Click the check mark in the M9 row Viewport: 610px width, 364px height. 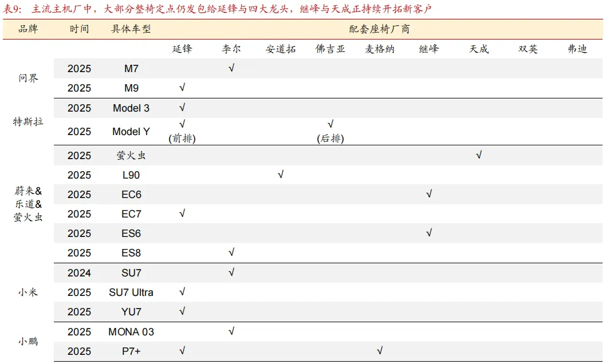182,88
